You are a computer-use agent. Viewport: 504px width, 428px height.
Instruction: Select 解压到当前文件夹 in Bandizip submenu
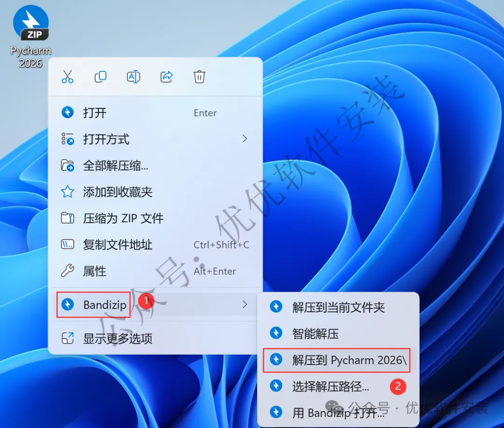click(338, 307)
